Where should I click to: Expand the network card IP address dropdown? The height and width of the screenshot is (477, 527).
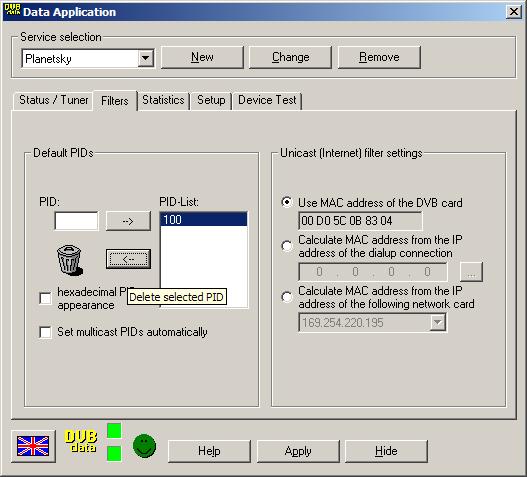[438, 323]
